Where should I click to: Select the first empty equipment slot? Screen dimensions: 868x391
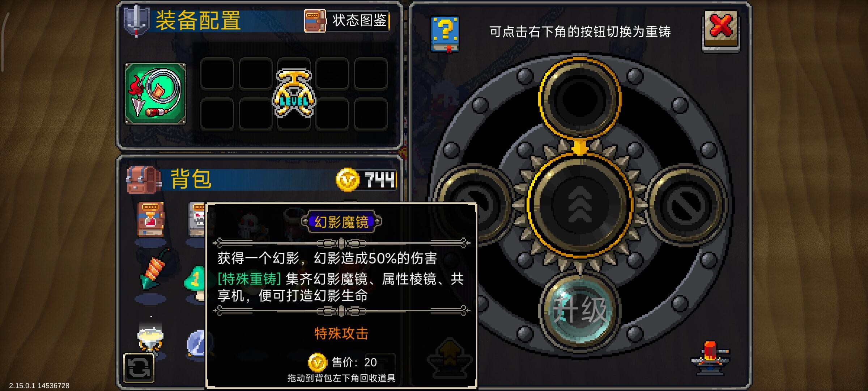217,74
